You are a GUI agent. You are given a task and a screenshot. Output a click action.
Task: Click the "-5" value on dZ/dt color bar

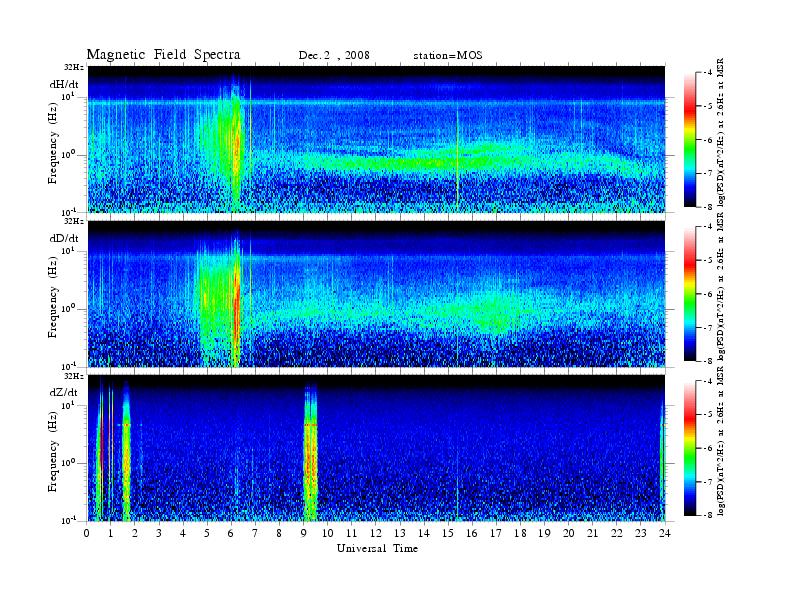point(709,414)
